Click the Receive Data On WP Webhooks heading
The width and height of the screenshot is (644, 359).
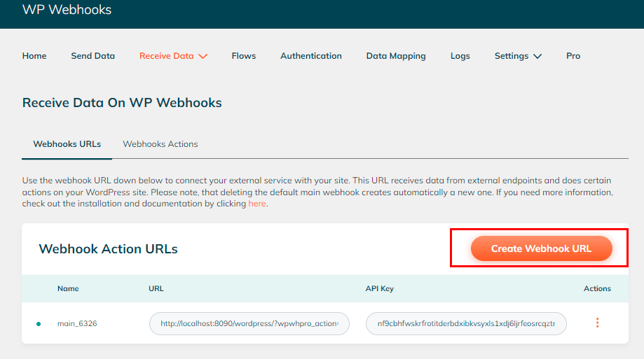[x=122, y=103]
